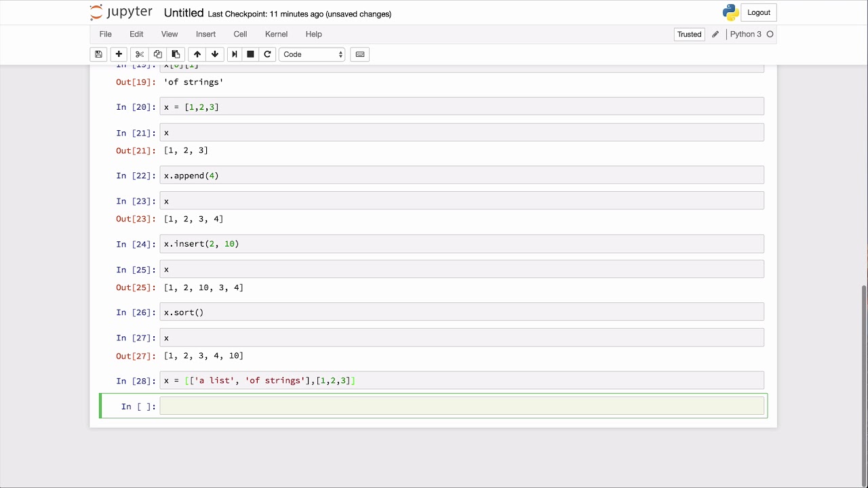Open the Insert menu
This screenshot has width=868, height=488.
[x=205, y=34]
